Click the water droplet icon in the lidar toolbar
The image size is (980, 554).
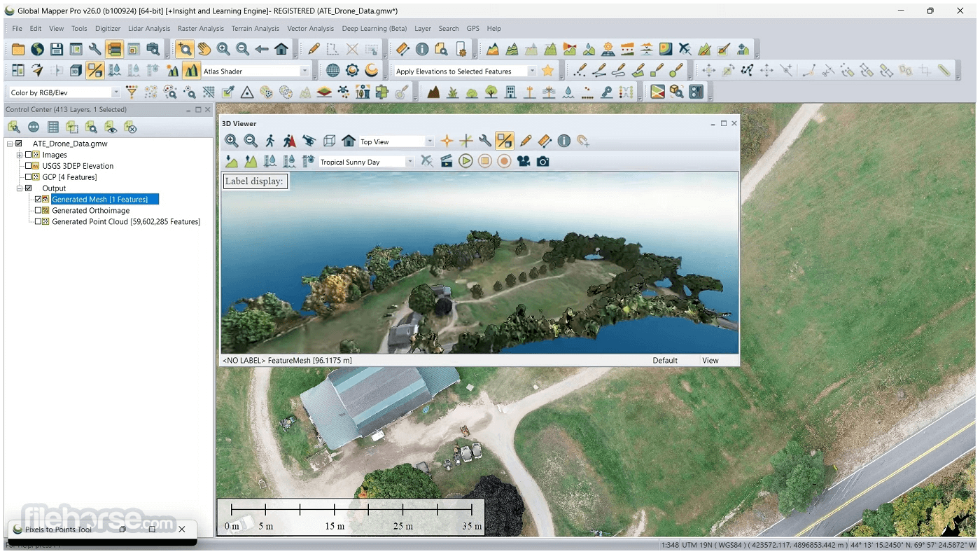568,92
